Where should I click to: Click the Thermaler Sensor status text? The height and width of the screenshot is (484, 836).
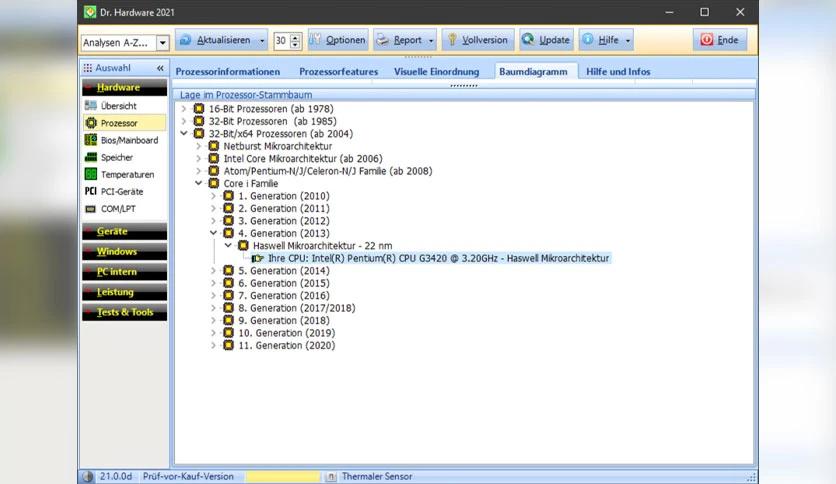pos(377,477)
